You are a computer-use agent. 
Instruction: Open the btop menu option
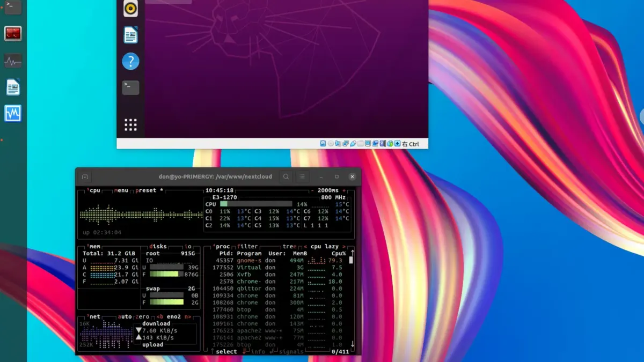[121, 190]
